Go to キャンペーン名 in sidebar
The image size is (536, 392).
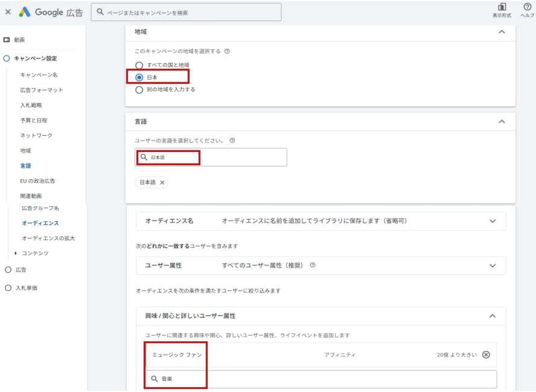point(39,75)
